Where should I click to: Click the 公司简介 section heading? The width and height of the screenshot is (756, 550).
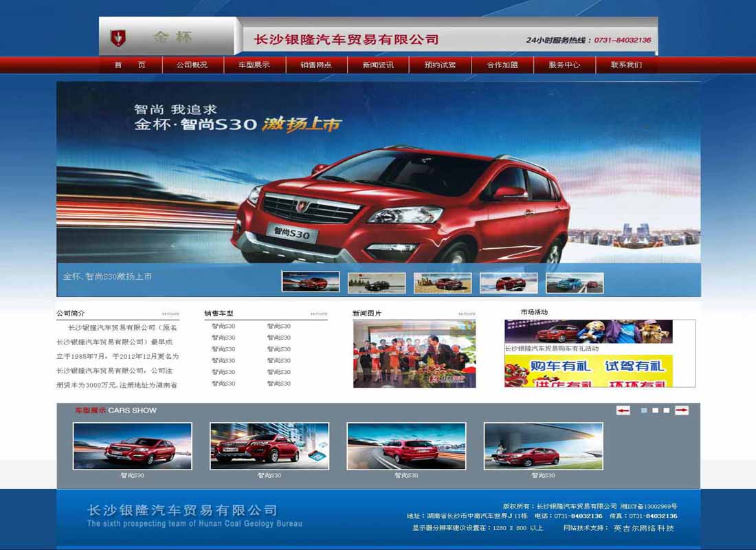click(x=70, y=313)
